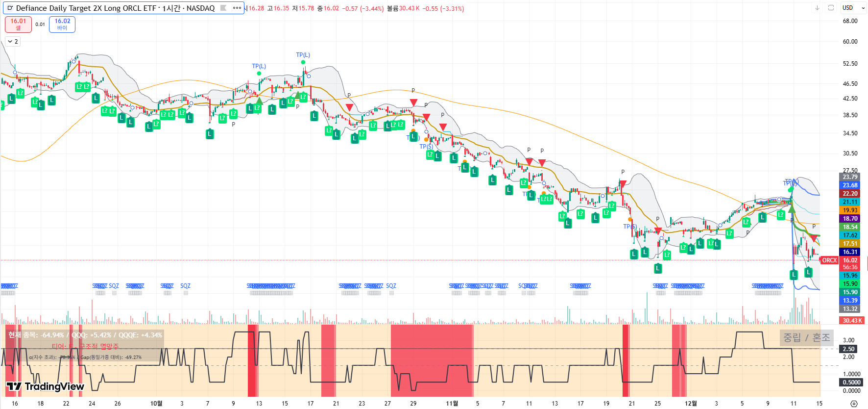Click the red 30.43 K volume label

[x=852, y=321]
